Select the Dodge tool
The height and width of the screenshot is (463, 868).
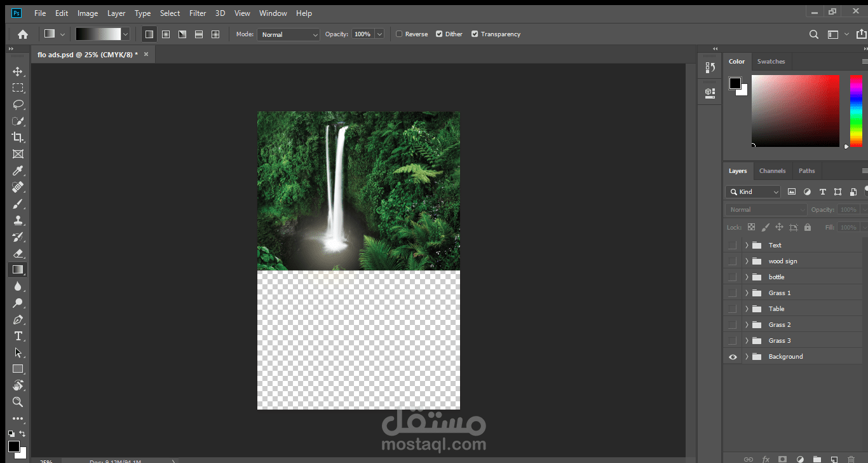(x=18, y=303)
